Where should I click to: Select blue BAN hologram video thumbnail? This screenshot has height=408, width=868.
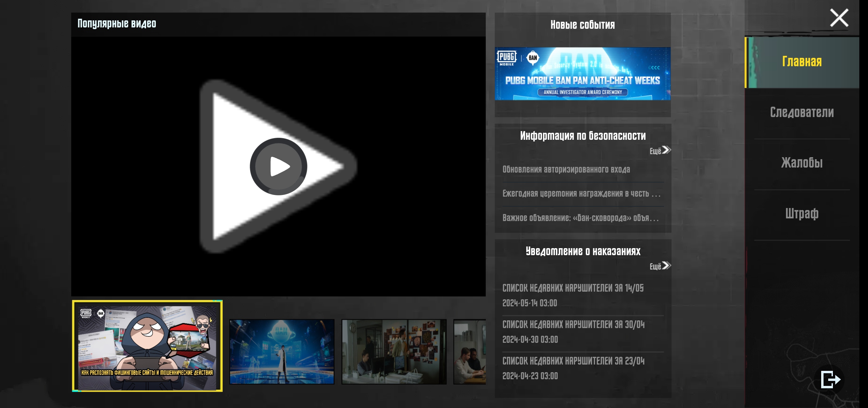pos(282,352)
